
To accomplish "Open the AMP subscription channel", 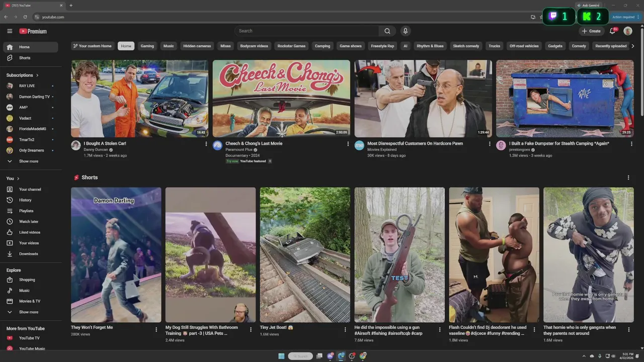I will click(31, 107).
